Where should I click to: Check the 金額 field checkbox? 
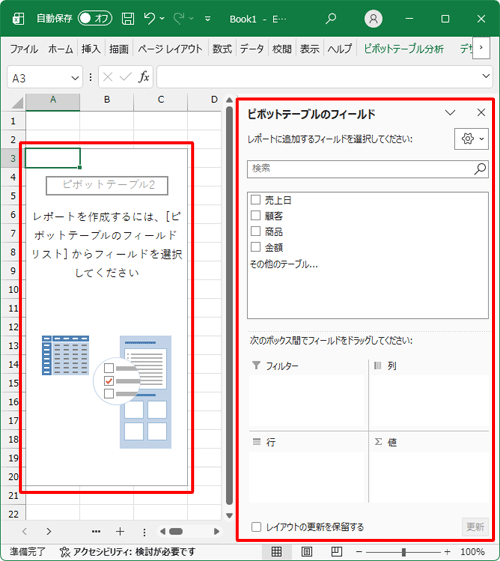pyautogui.click(x=255, y=247)
